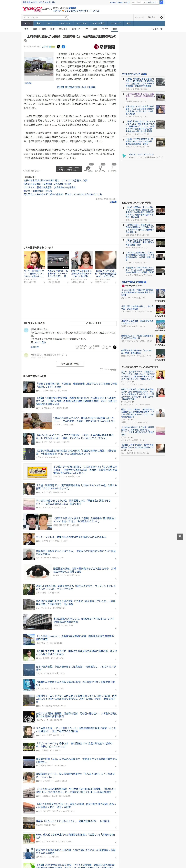Image resolution: width=186 pixels, height=868 pixels.
Task: Select the スポーツ category tab
Action: pyautogui.click(x=76, y=29)
